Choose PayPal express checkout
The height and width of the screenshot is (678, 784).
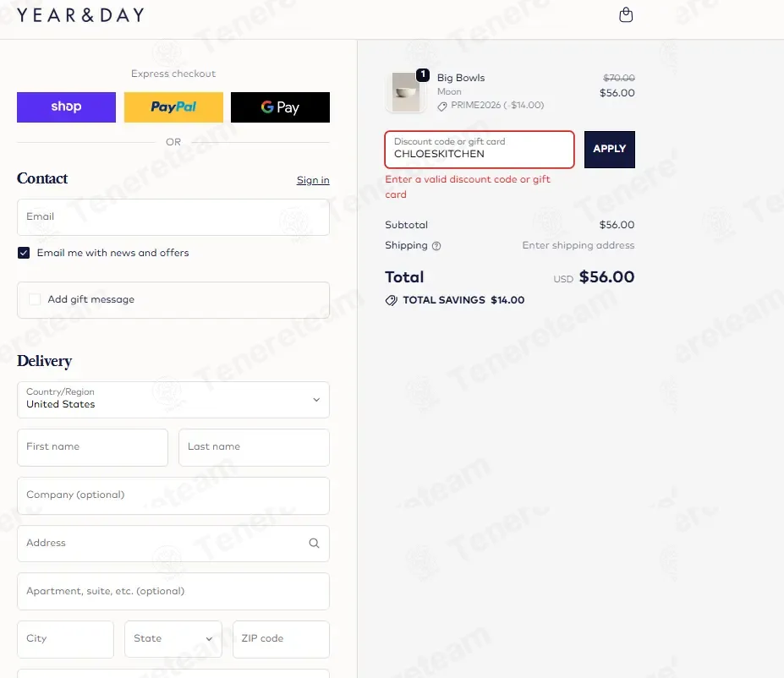pyautogui.click(x=173, y=107)
